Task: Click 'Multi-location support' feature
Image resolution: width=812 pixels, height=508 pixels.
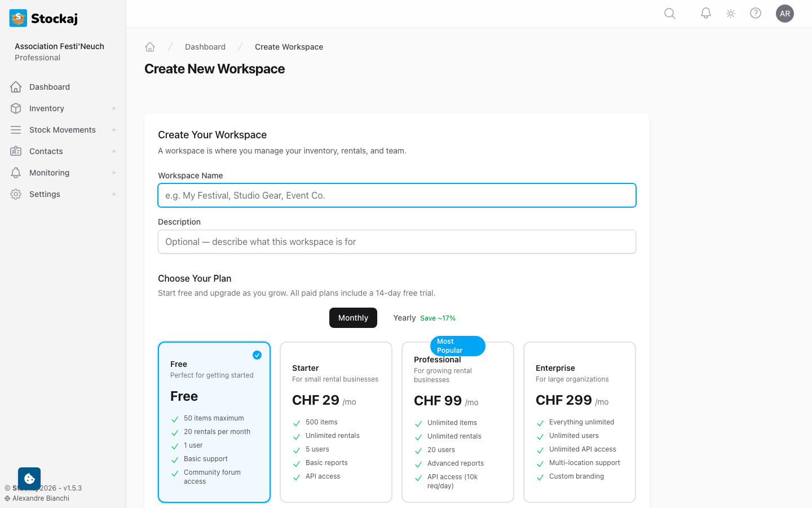Action: click(x=585, y=463)
